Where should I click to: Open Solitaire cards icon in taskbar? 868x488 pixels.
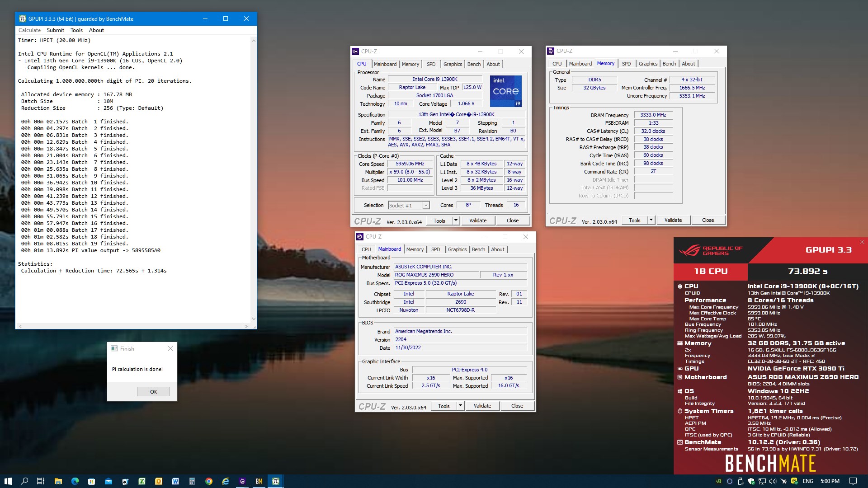[x=125, y=481]
